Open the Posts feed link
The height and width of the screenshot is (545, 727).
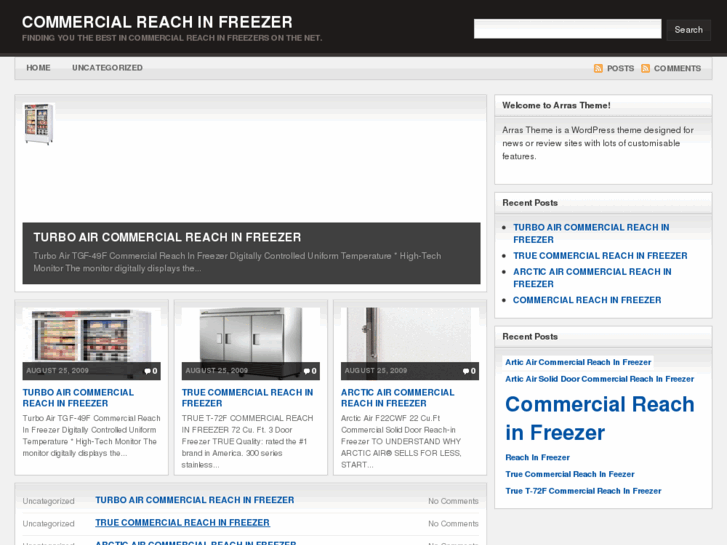620,69
